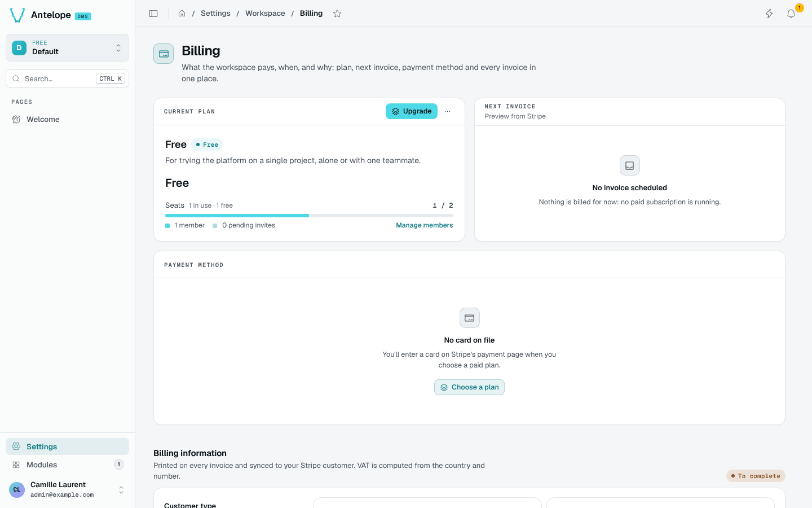Viewport: 812px width, 508px height.
Task: Click the Modules count badge
Action: pos(119,465)
